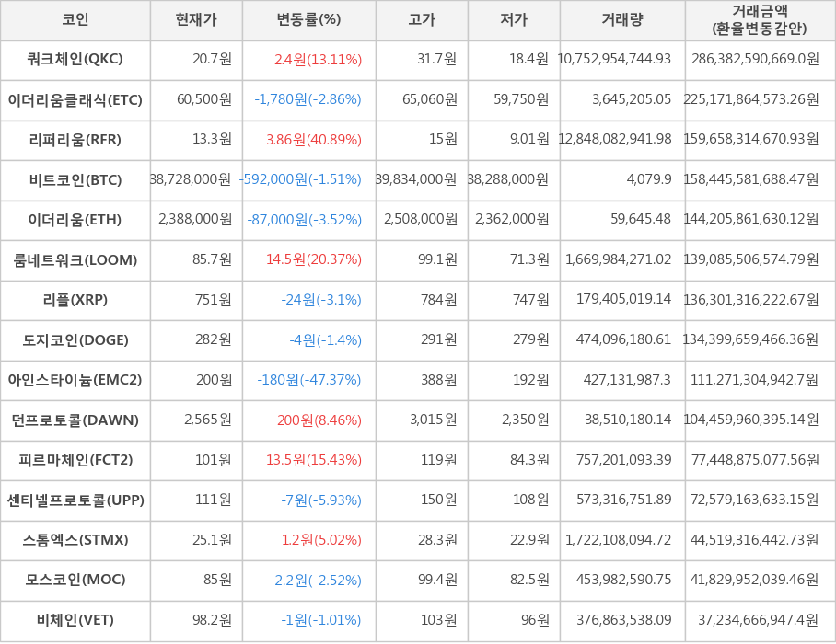Open the 리퍼리움(RFR) coin entry
Viewport: 836px width, 644px height.
coord(75,140)
